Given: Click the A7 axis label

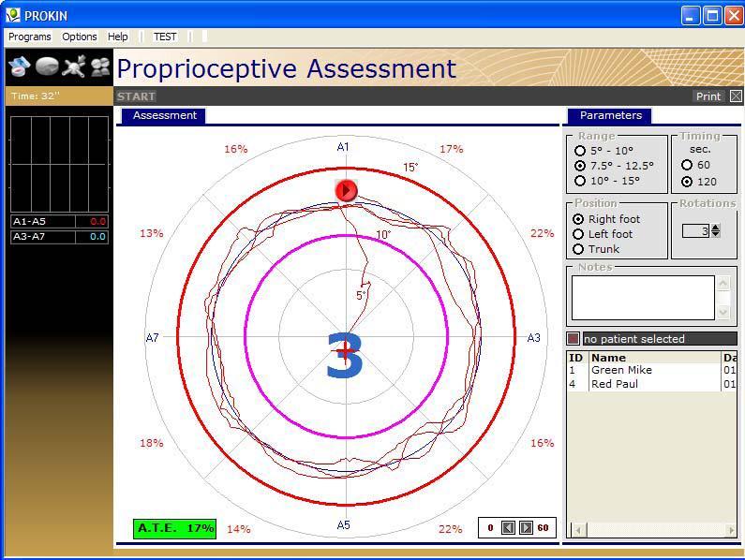Looking at the screenshot, I should coord(152,338).
